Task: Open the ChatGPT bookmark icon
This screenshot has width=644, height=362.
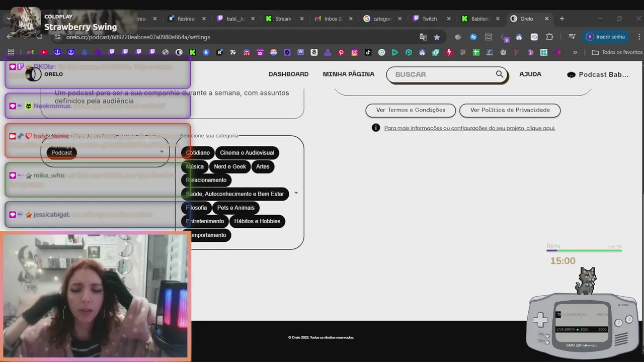Action: (x=503, y=52)
